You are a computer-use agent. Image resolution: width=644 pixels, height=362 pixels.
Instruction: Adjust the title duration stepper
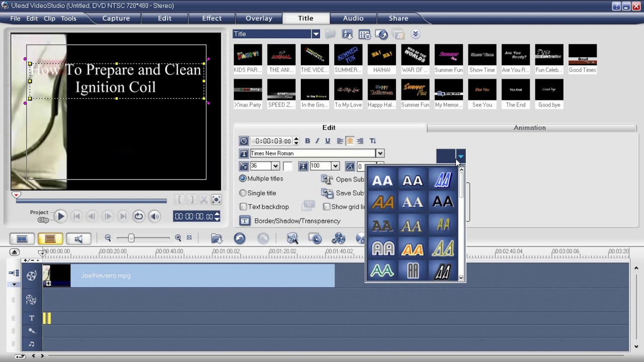click(296, 141)
